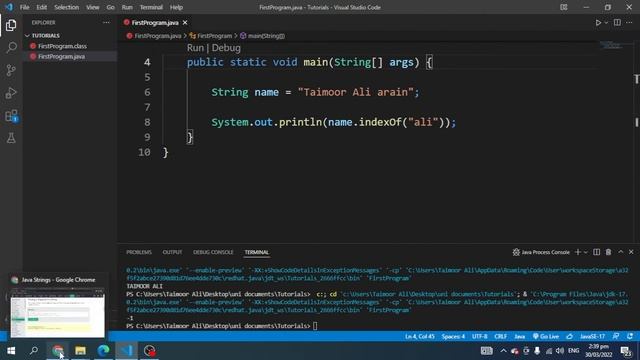Change line endings via CRLF

coord(500,337)
